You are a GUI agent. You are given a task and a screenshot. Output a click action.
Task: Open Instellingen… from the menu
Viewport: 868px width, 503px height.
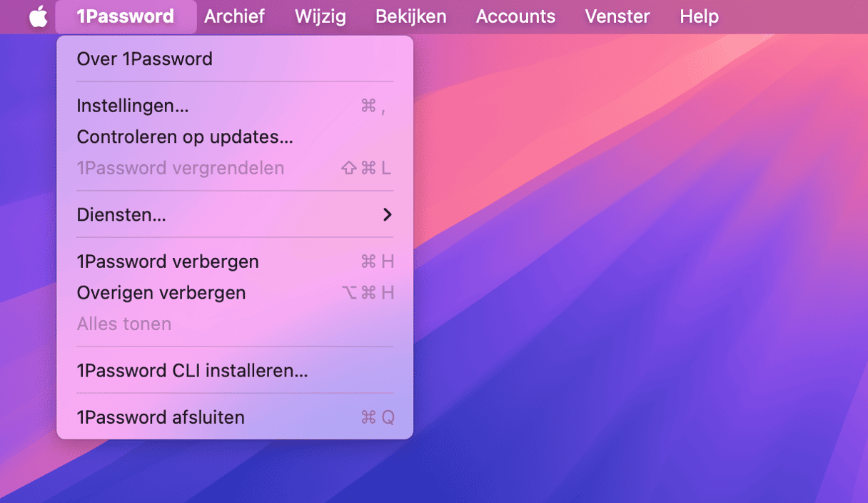[x=235, y=106]
